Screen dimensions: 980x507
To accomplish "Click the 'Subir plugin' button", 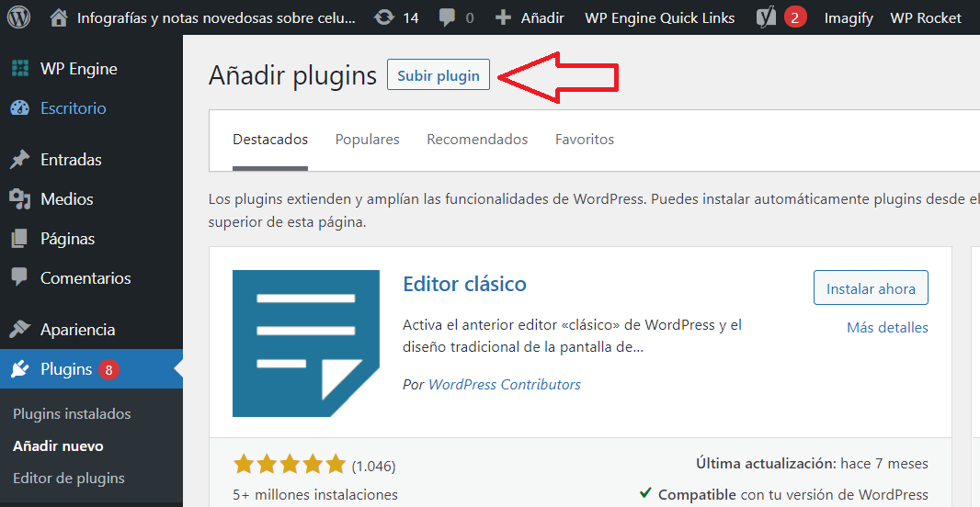I will tap(439, 75).
